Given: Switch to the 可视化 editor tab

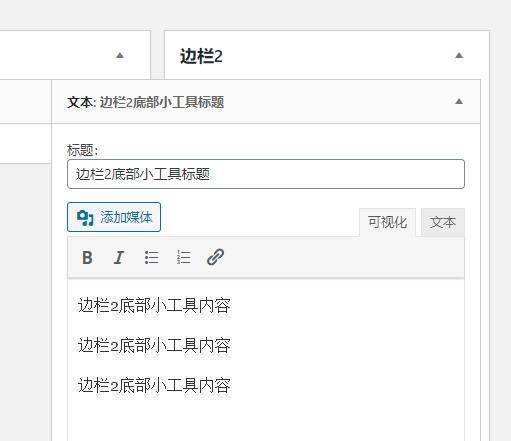Looking at the screenshot, I should [x=387, y=222].
